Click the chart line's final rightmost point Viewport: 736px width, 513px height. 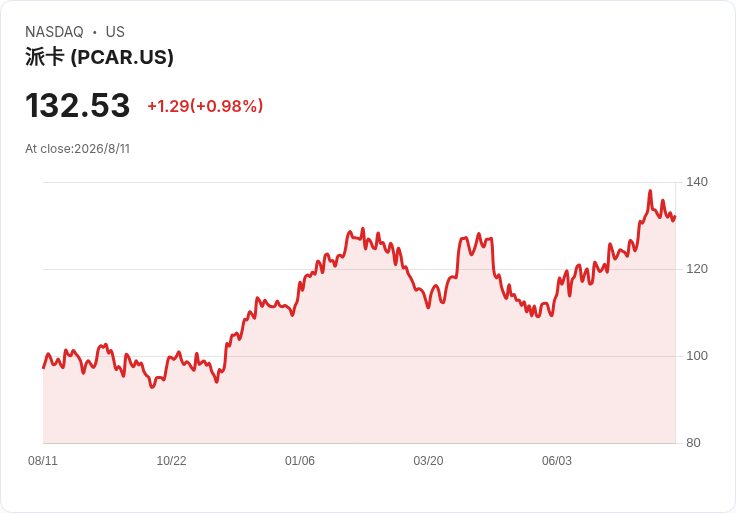pyautogui.click(x=675, y=217)
